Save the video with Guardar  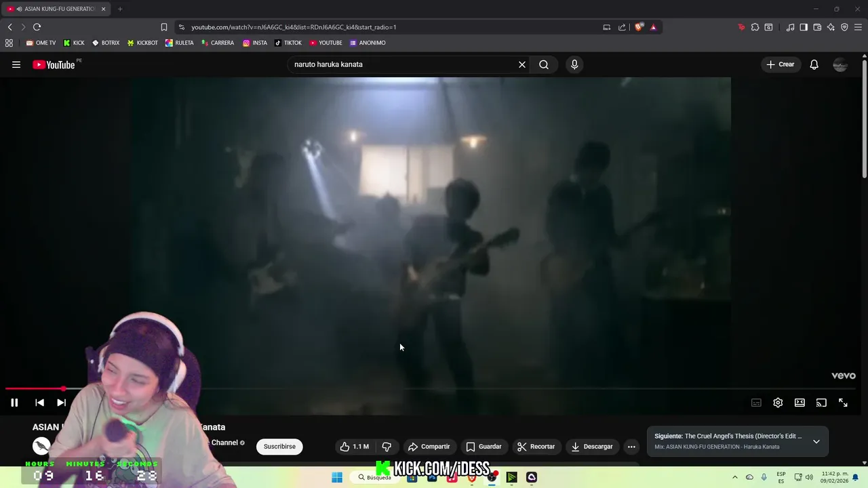coord(484,447)
